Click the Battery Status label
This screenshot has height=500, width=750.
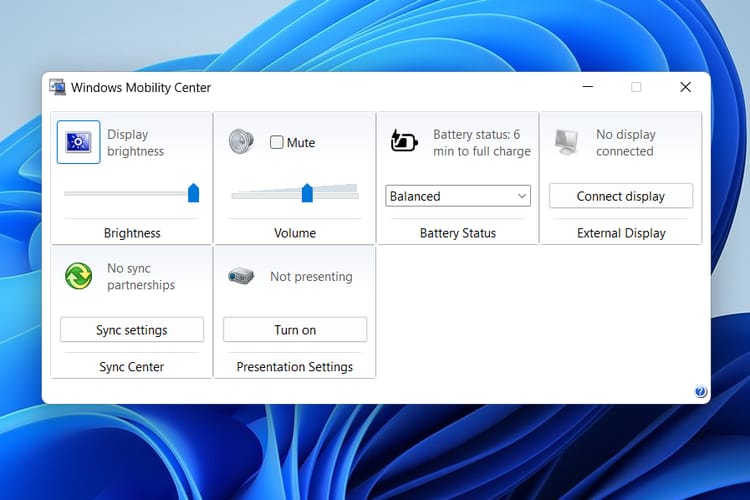pos(458,233)
